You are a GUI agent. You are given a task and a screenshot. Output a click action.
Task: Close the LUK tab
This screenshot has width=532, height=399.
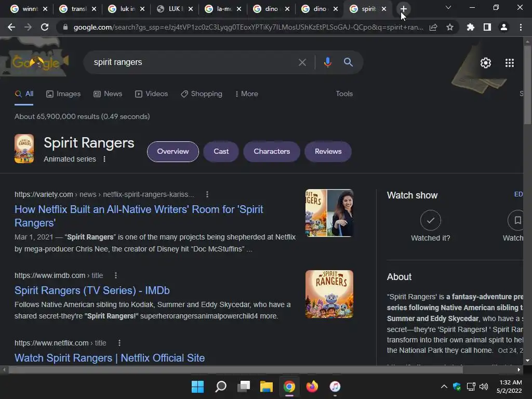point(191,9)
